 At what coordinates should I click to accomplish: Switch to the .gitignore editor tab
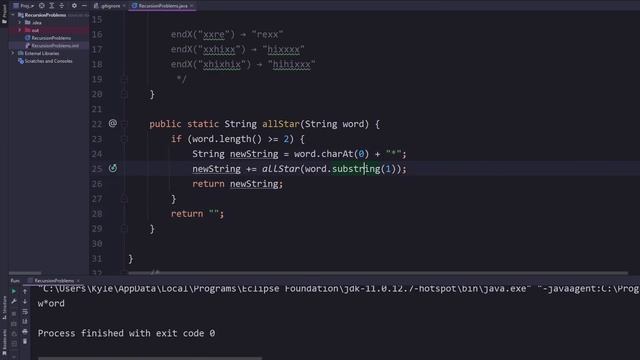108,6
